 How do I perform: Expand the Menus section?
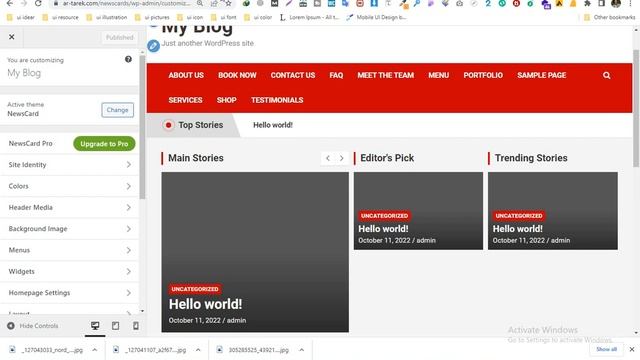pos(69,250)
